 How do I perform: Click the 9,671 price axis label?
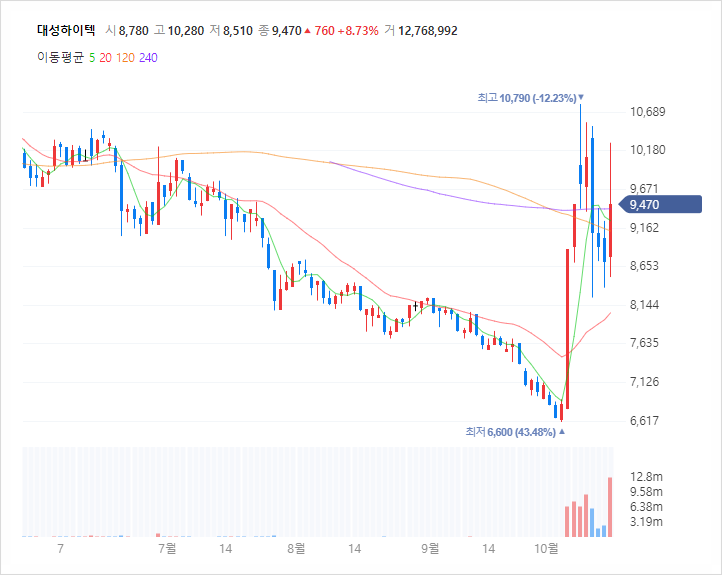pos(644,189)
